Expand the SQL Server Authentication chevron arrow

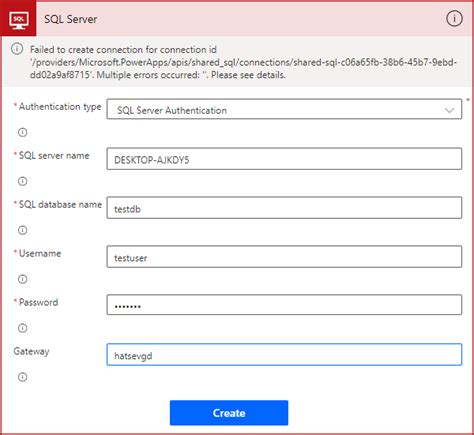[449, 110]
